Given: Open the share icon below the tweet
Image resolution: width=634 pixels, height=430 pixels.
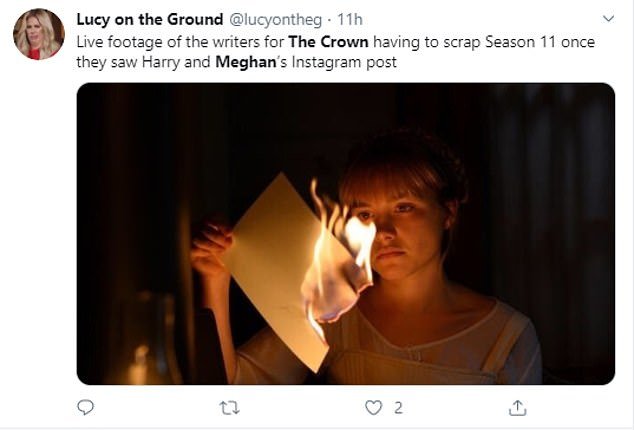Looking at the screenshot, I should click(x=518, y=407).
